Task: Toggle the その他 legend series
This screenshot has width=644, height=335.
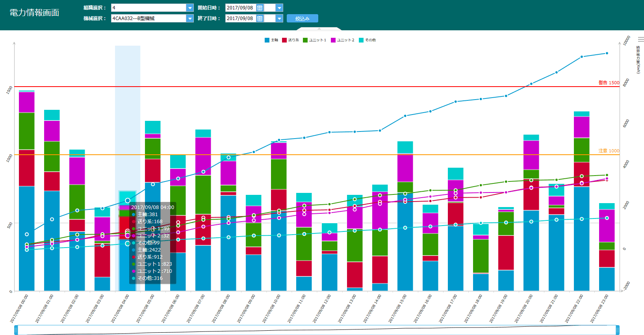Action: tap(367, 40)
